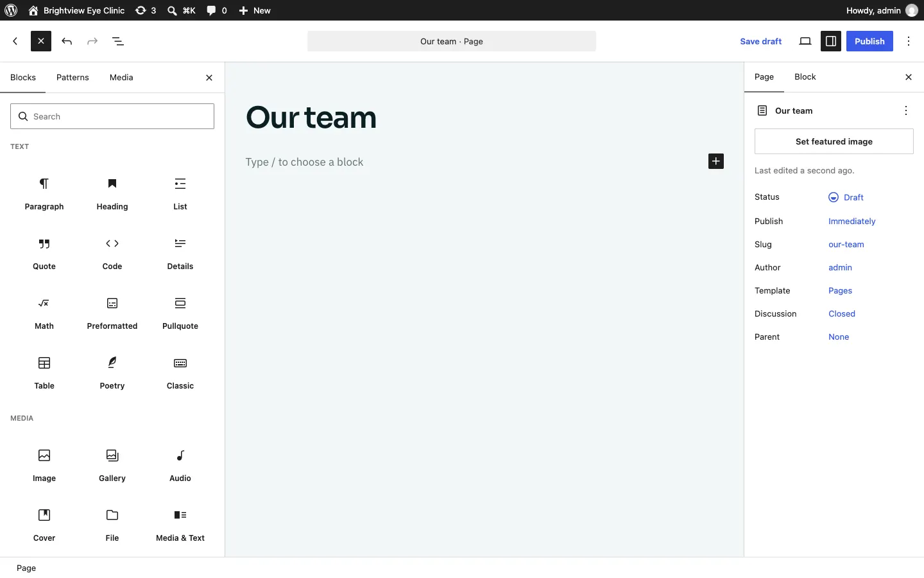
Task: Insert an Image block
Action: 44,466
